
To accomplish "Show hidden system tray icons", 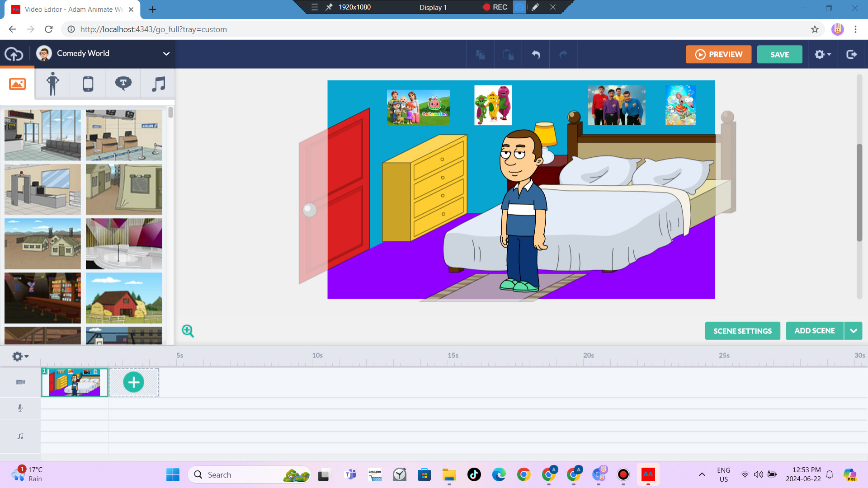I will (702, 474).
